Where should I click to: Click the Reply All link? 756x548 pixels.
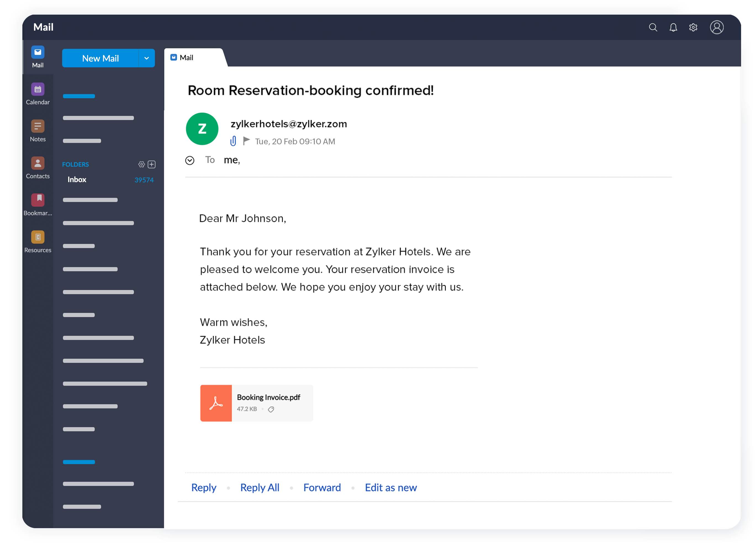pyautogui.click(x=260, y=488)
